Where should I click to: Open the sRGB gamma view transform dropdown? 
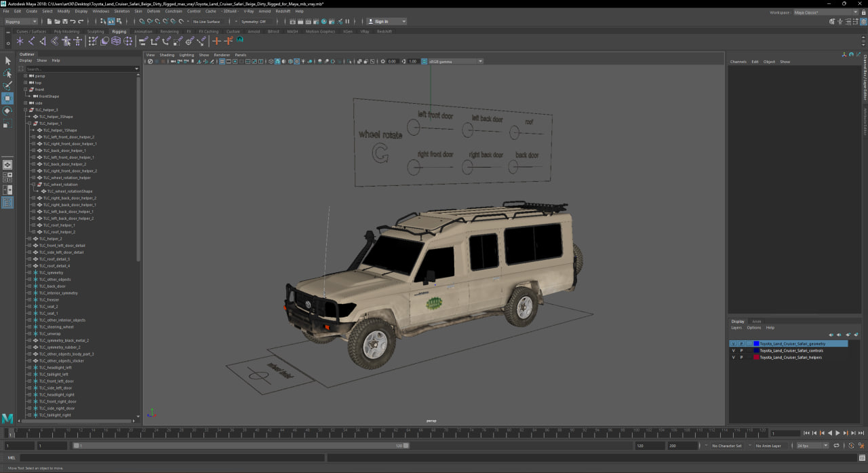[x=455, y=62]
